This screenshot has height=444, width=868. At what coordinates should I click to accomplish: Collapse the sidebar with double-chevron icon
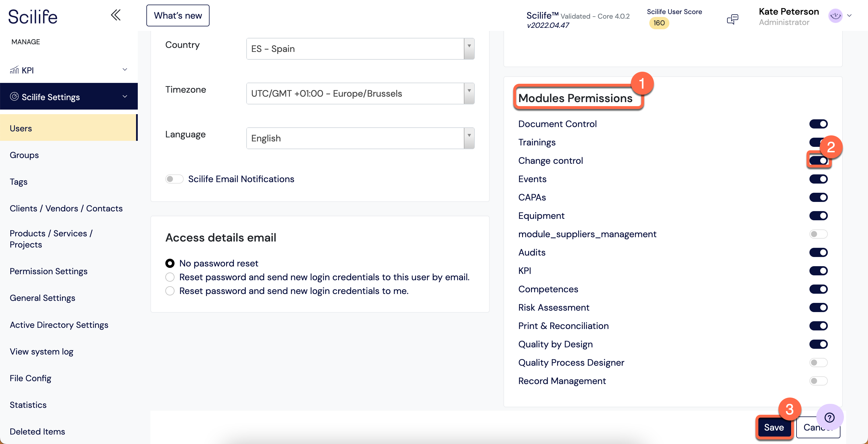click(116, 15)
